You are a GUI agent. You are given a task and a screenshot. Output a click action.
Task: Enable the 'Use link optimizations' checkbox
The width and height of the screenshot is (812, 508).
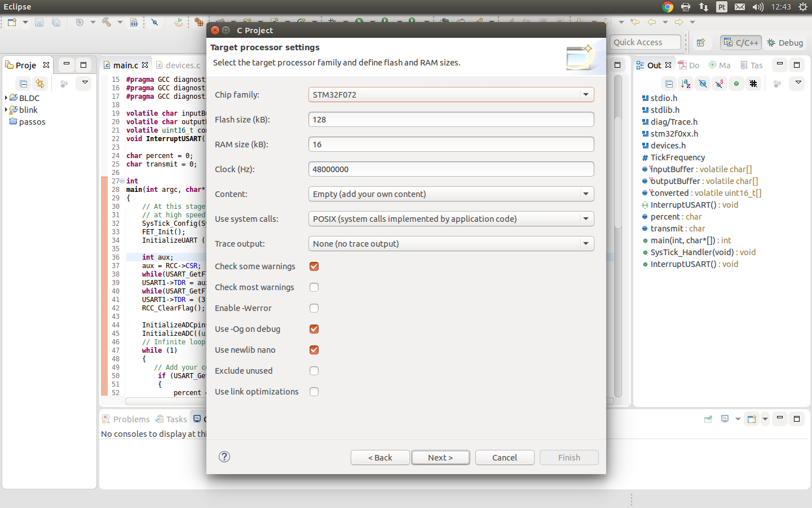tap(314, 392)
